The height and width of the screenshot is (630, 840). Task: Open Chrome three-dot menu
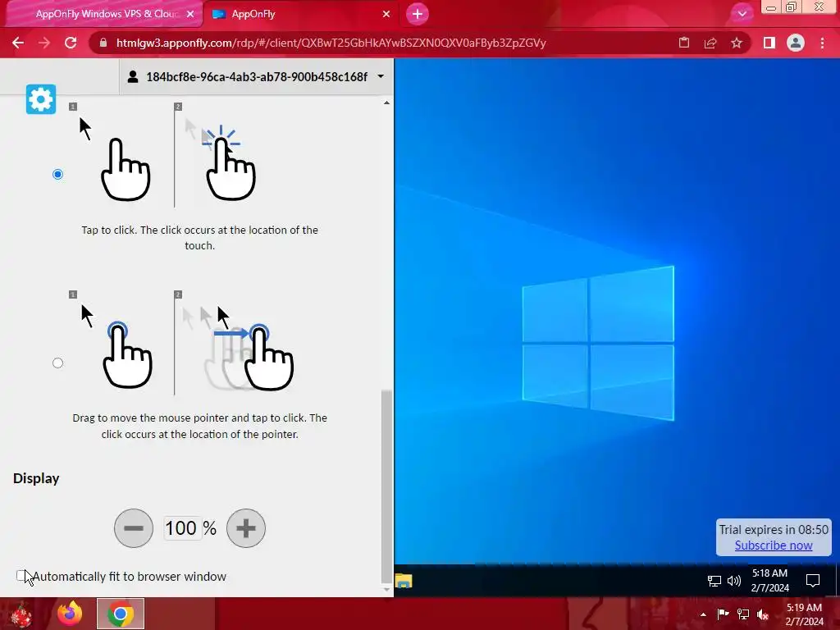(822, 43)
